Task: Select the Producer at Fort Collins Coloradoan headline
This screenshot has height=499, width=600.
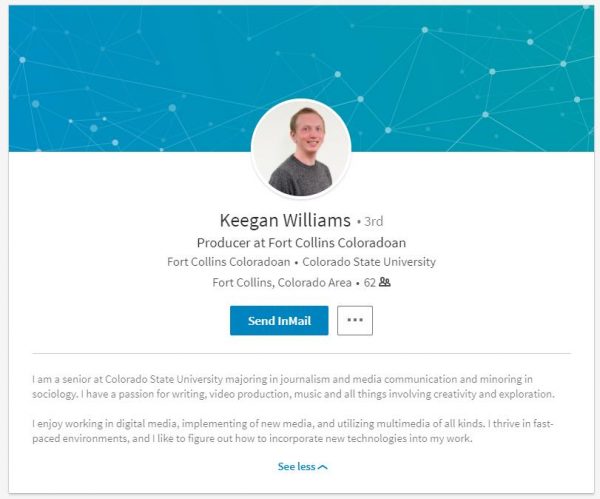Action: [300, 243]
